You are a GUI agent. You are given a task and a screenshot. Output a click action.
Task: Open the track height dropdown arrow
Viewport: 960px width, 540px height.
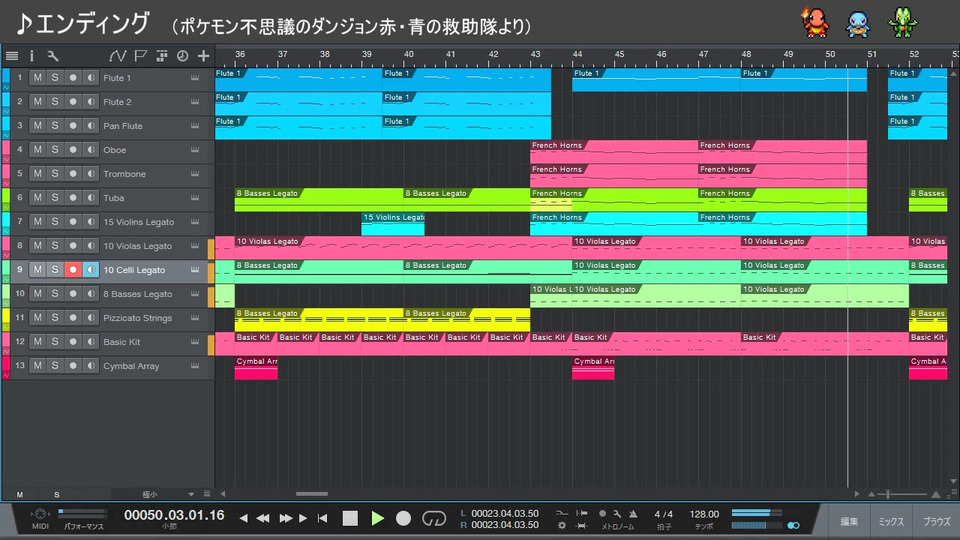[x=191, y=494]
